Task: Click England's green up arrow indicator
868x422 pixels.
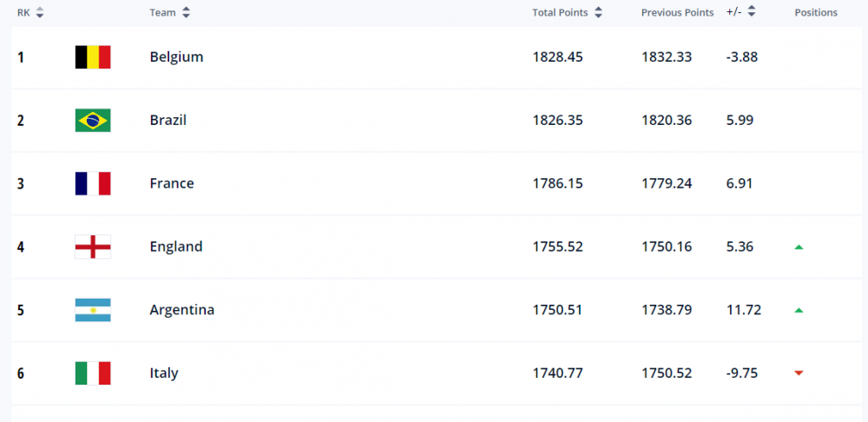Action: click(x=799, y=247)
